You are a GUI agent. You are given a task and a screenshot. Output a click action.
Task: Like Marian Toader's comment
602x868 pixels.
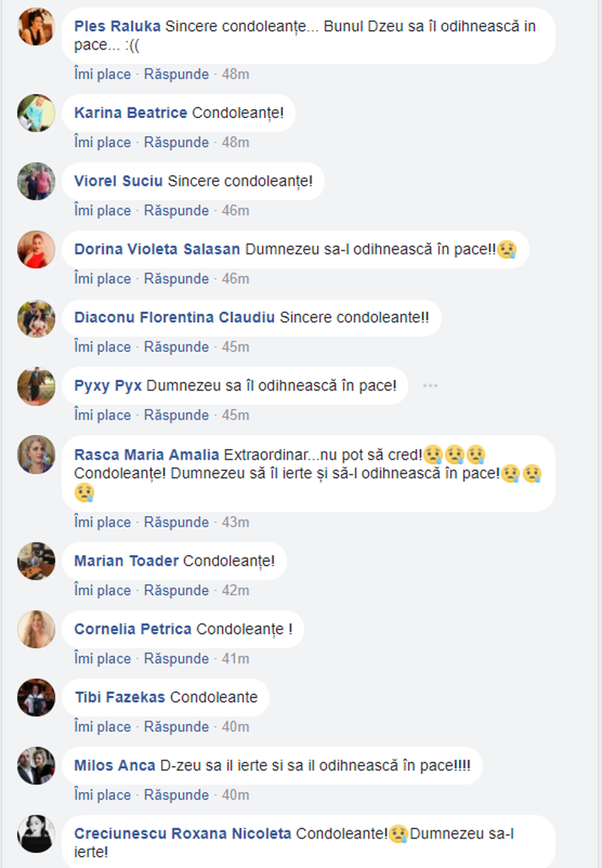102,590
